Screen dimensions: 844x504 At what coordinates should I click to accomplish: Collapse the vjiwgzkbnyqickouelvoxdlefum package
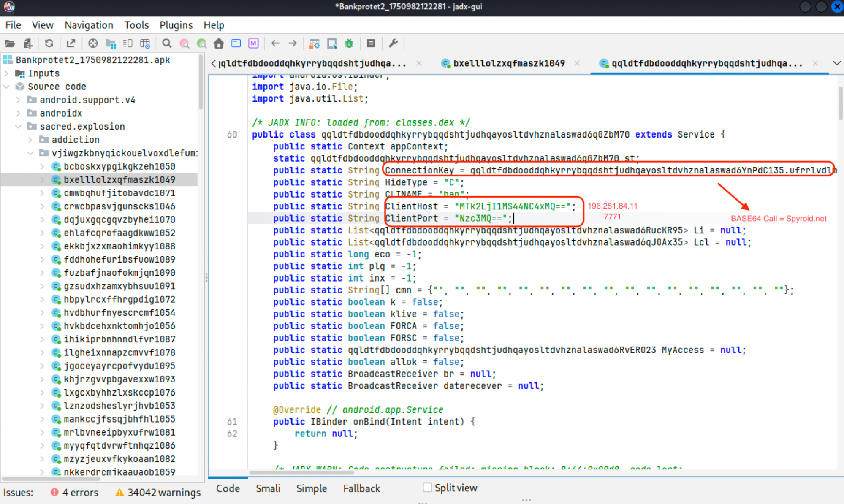(x=30, y=153)
